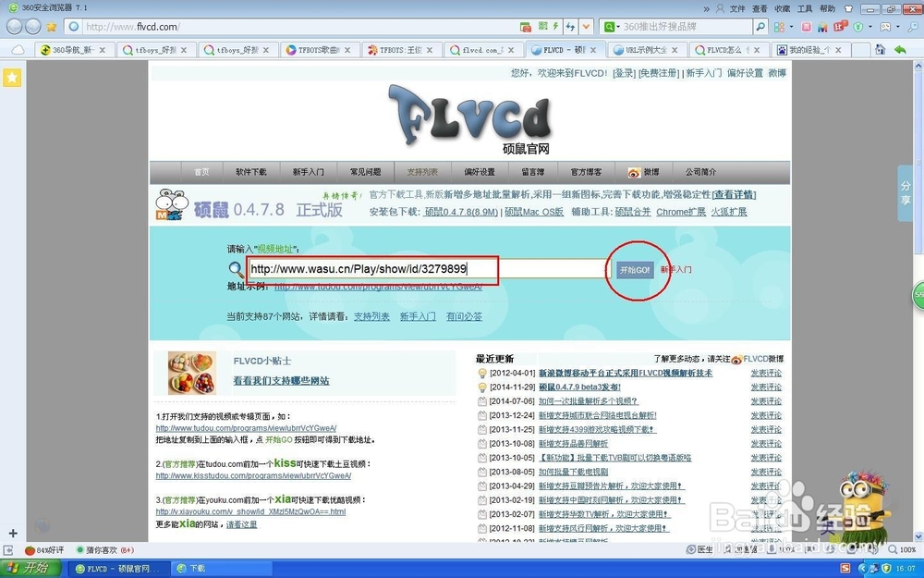
Task: Click the lightning speed-mode icon in address bar
Action: 555,26
